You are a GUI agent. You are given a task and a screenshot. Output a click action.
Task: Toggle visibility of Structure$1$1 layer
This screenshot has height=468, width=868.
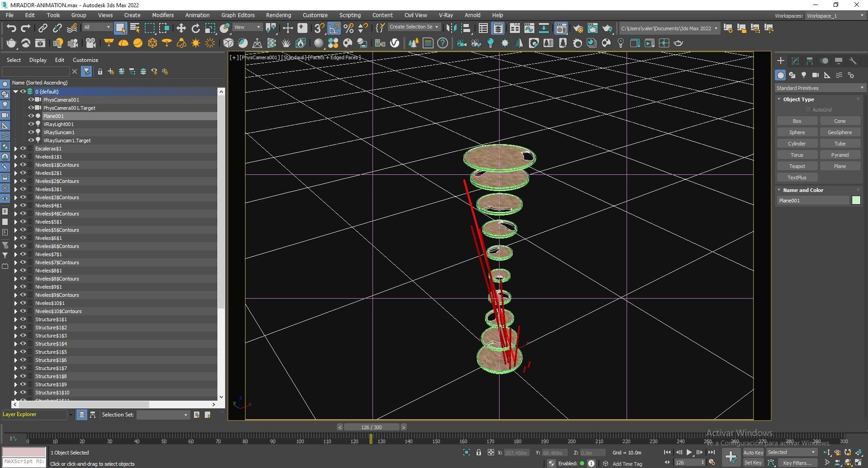(x=23, y=319)
